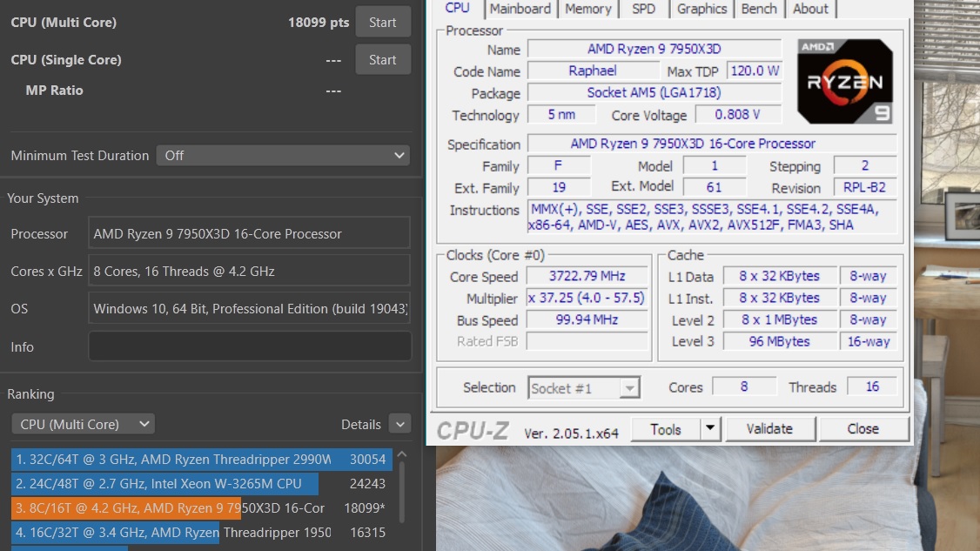
Task: Select Ryzen 9 7950X3D ranking entry
Action: pyautogui.click(x=201, y=507)
